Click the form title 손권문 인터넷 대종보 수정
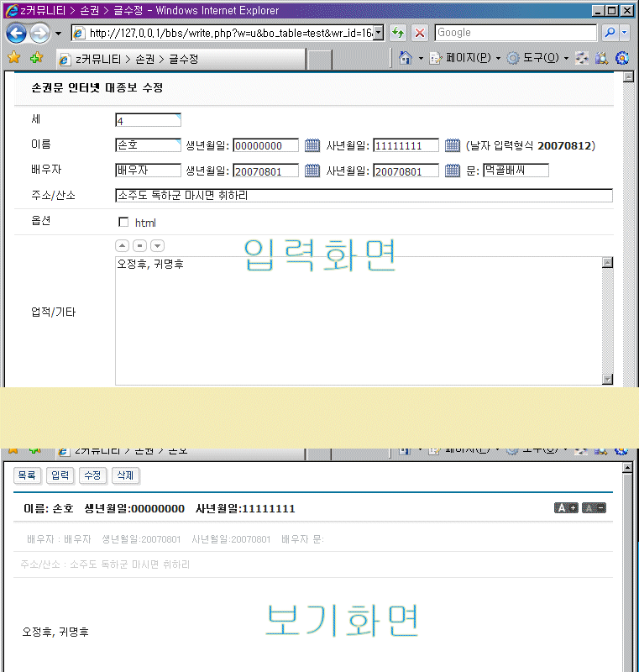The image size is (639, 672). [x=97, y=88]
